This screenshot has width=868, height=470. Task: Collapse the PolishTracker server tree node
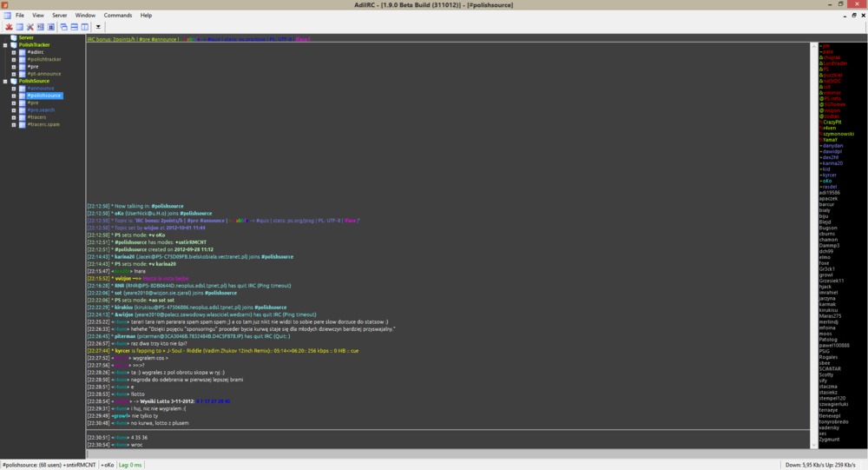pyautogui.click(x=4, y=44)
